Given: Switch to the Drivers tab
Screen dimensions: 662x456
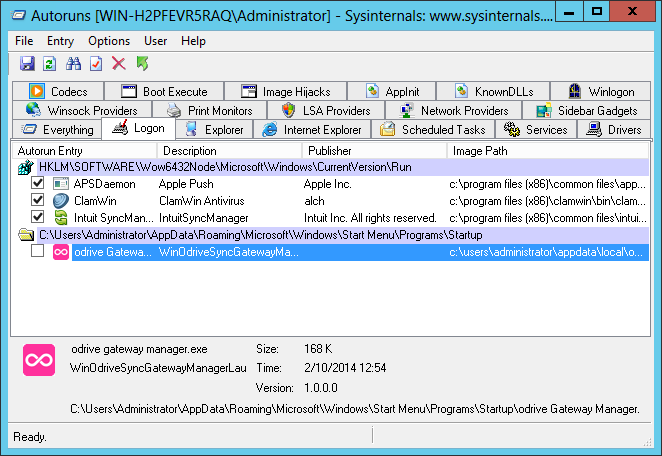Looking at the screenshot, I should pos(614,129).
